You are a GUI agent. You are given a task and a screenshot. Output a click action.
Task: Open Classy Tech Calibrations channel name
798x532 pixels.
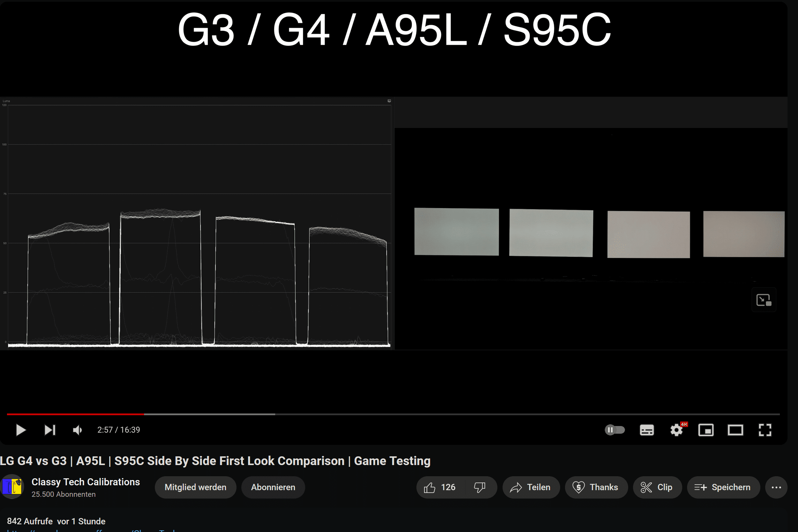(x=85, y=482)
